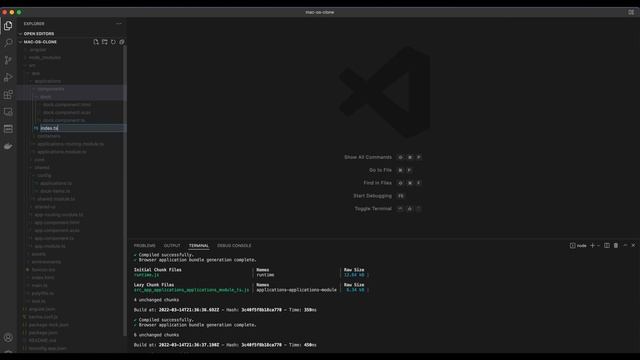Open the Accounts icon in activity bar
The width and height of the screenshot is (640, 360).
(x=8, y=338)
